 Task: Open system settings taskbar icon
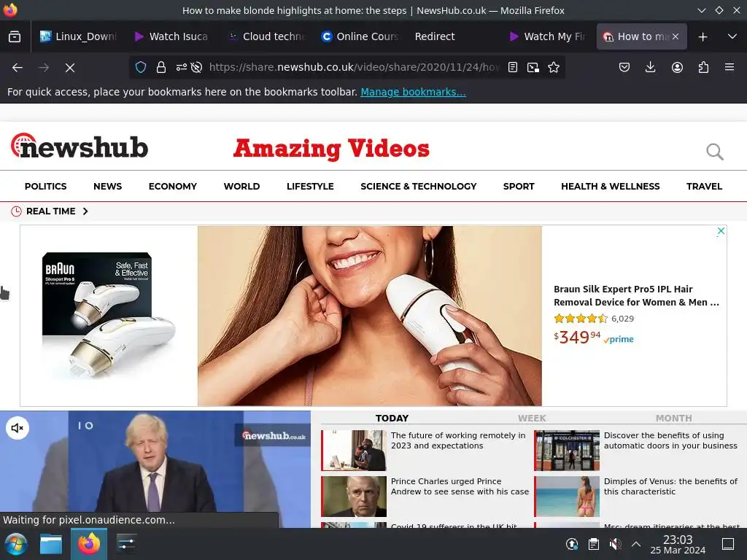point(126,544)
